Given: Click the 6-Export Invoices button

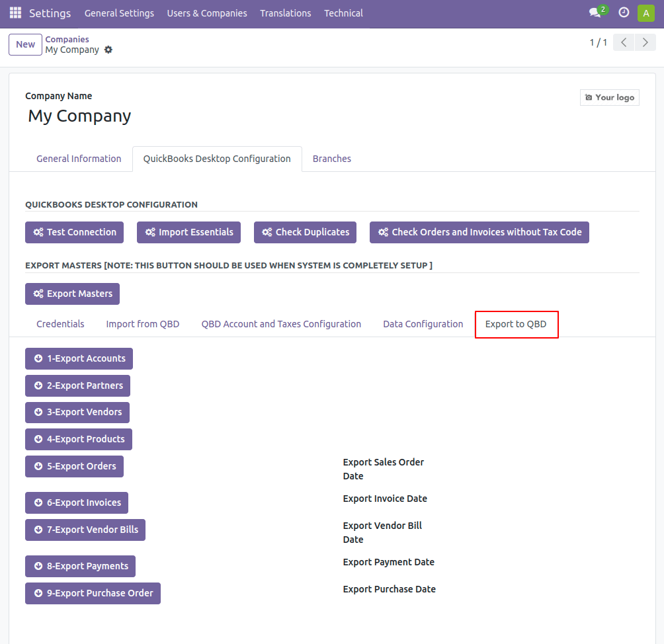Looking at the screenshot, I should click(77, 503).
